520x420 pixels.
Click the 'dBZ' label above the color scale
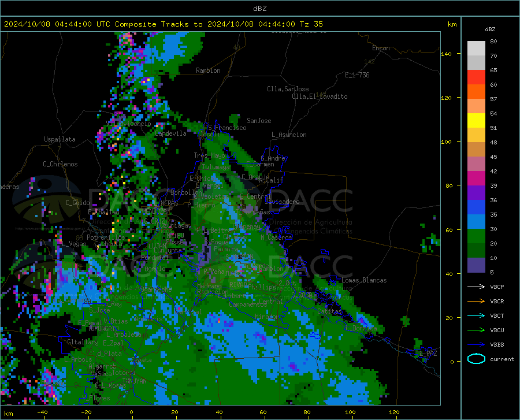tap(490, 29)
